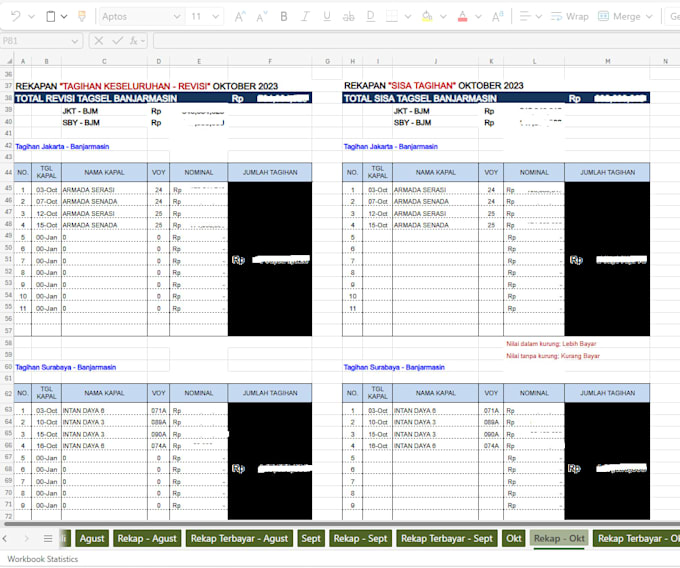Toggle bold formatting

tap(284, 16)
